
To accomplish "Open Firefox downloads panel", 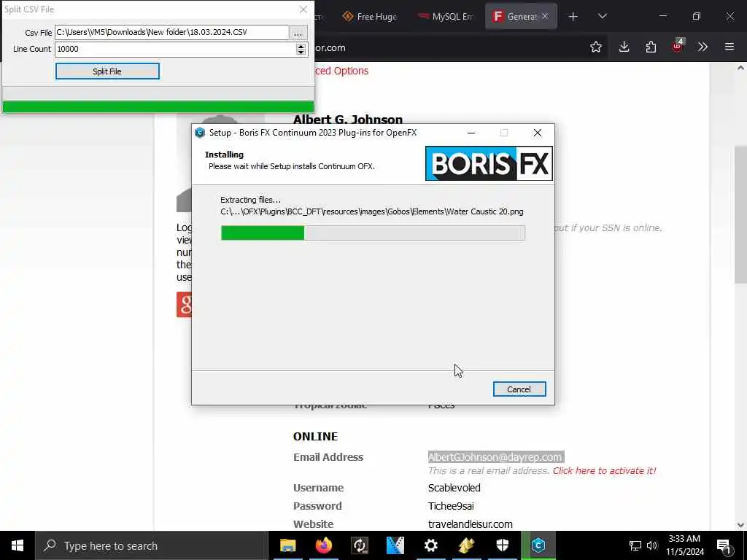I will click(x=624, y=47).
